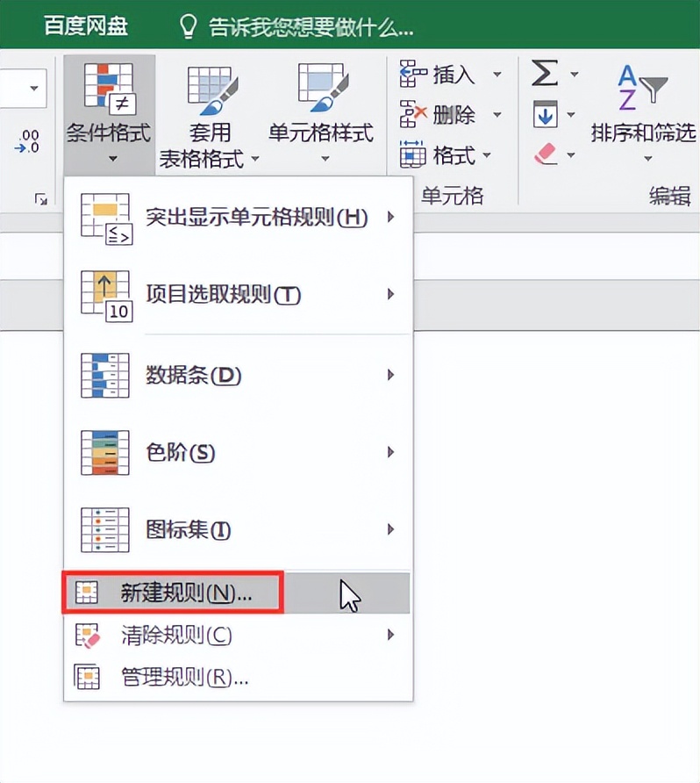Click the decrease decimal .00 icon
This screenshot has width=700, height=783.
28,141
